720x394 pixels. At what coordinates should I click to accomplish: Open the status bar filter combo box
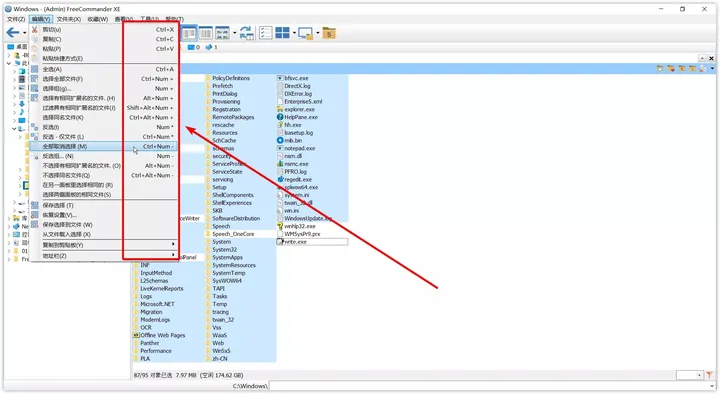689,375
